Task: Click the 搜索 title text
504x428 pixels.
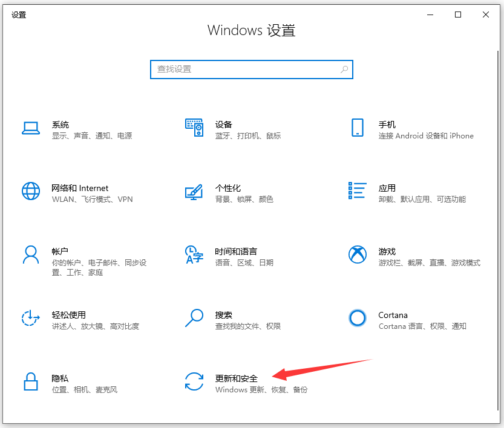Action: pyautogui.click(x=224, y=315)
